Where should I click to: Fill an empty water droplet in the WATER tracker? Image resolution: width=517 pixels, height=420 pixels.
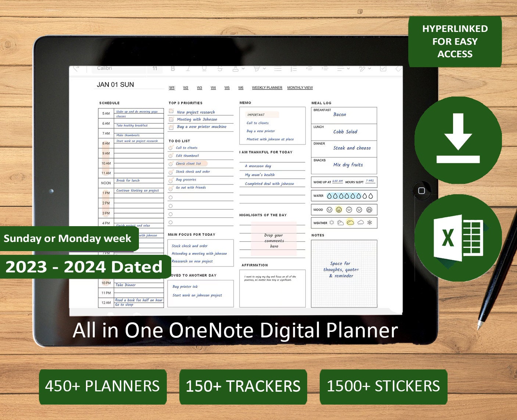365,196
